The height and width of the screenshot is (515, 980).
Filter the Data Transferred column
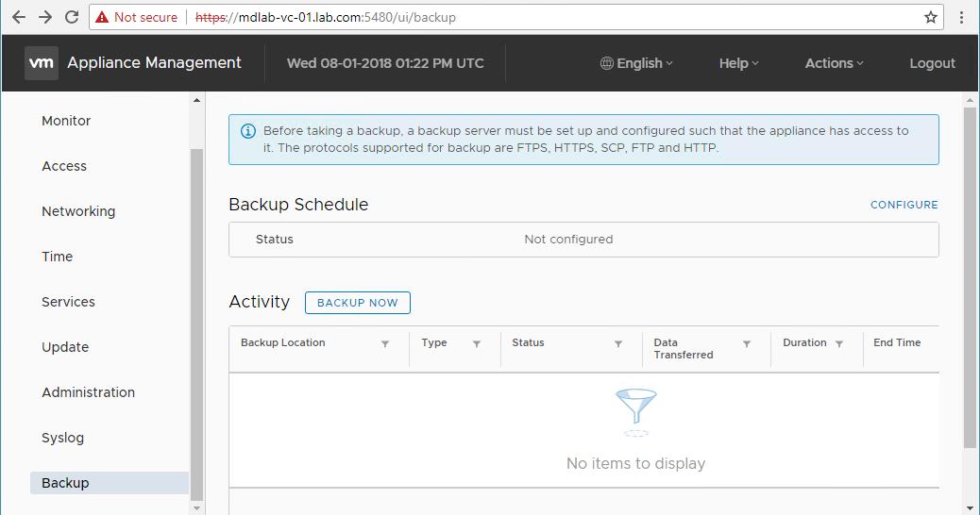click(x=746, y=344)
